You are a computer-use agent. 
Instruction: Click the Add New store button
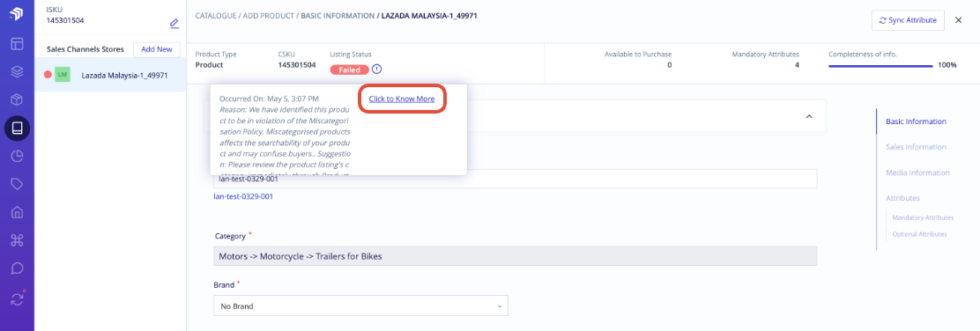tap(157, 49)
